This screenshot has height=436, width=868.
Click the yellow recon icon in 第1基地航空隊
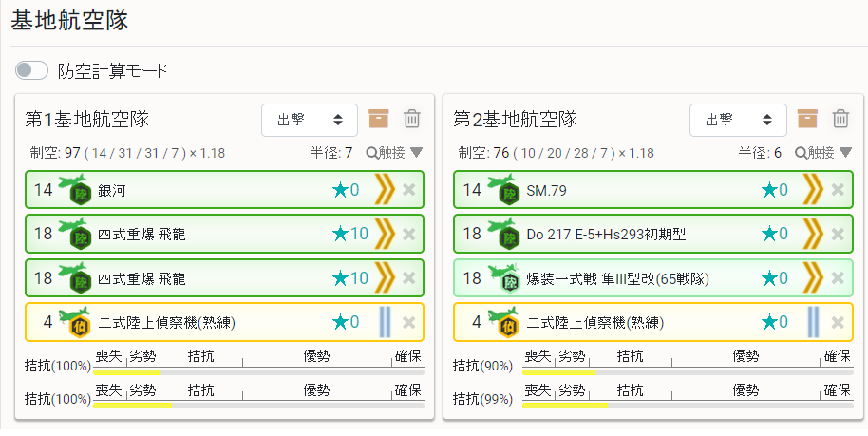click(x=75, y=321)
